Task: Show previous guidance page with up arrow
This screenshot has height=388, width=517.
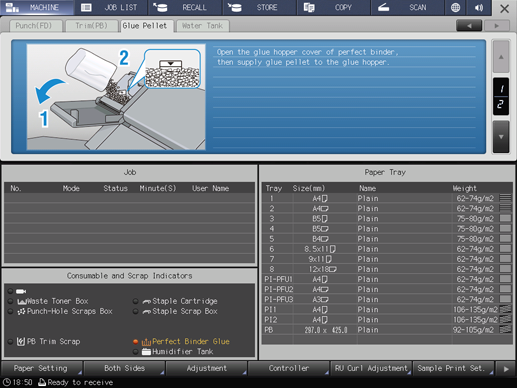Action: click(501, 57)
